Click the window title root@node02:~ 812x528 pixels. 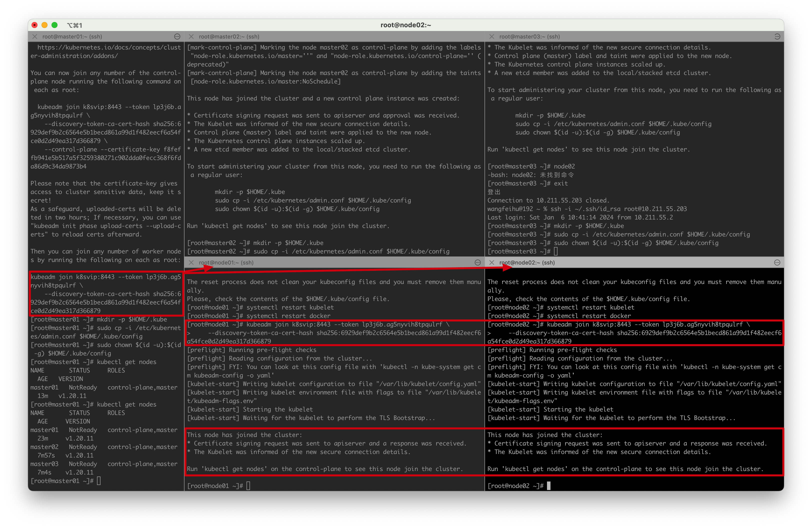pyautogui.click(x=406, y=25)
